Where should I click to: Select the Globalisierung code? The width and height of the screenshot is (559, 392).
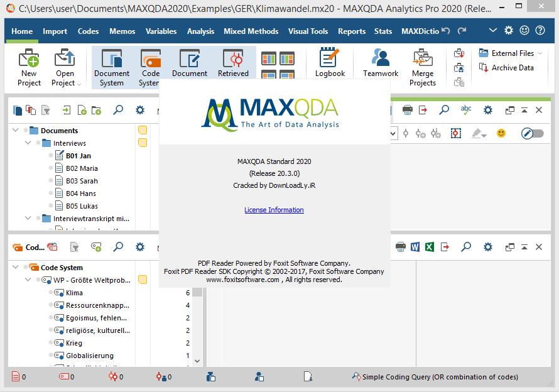(x=89, y=356)
